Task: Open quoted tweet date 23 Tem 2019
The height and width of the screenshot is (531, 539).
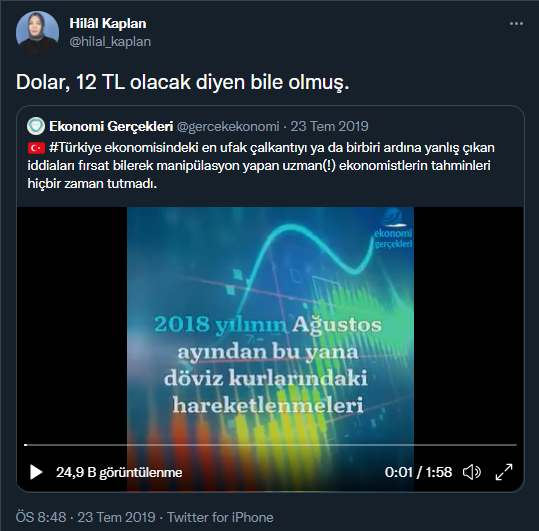Action: point(329,126)
